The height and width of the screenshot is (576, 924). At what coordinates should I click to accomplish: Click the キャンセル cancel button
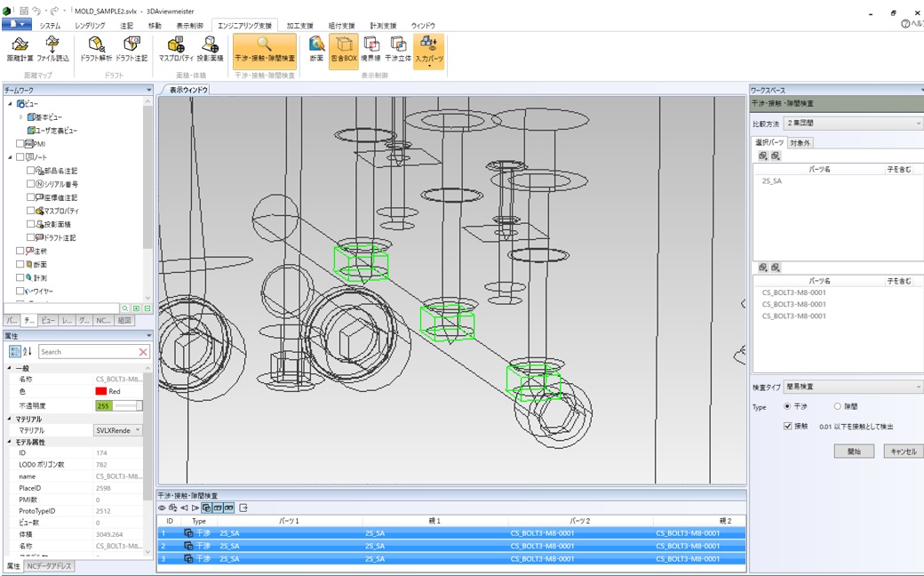pos(903,452)
